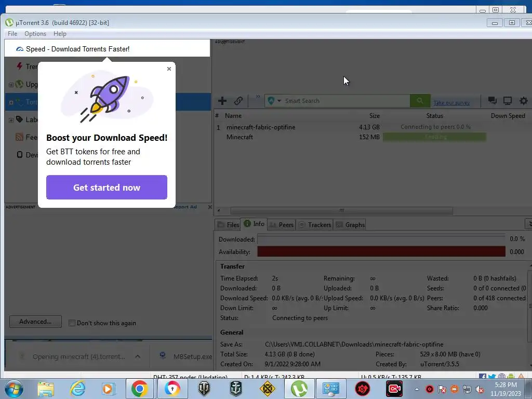Click the Twitter icon in status bar
Image resolution: width=532 pixels, height=399 pixels.
click(x=492, y=376)
